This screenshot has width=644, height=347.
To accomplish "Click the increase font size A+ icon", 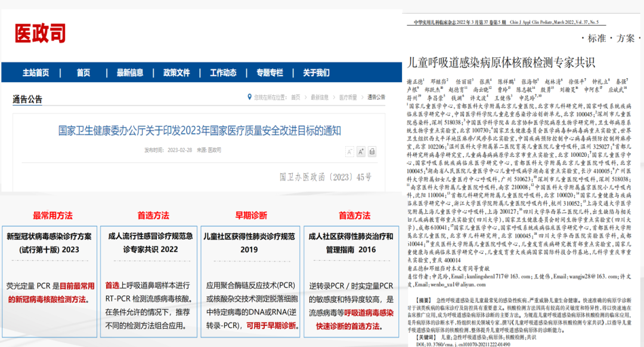I will (x=361, y=151).
